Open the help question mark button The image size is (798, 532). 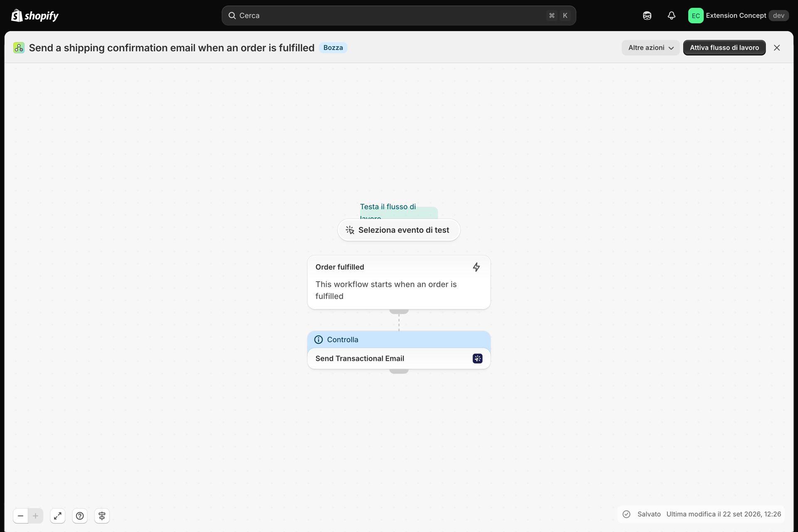click(80, 516)
